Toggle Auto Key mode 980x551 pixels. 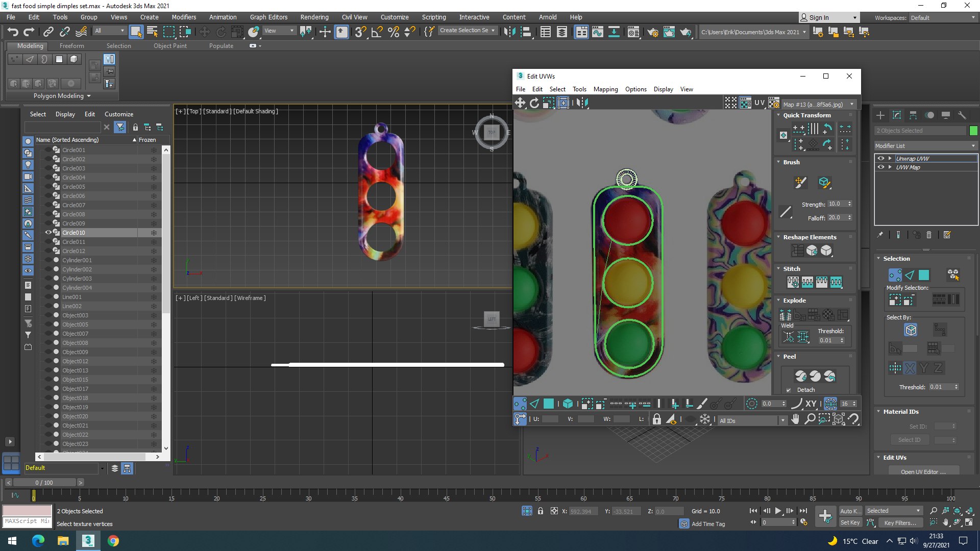click(850, 511)
